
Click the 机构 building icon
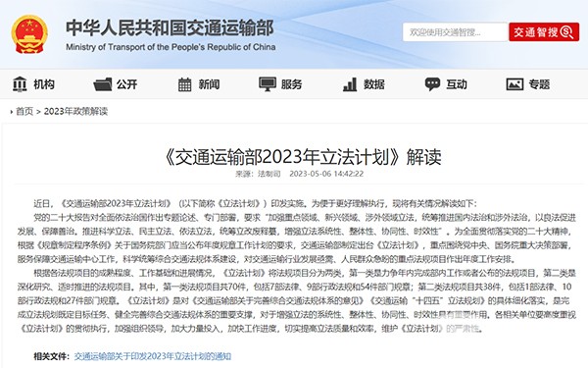[x=20, y=84]
